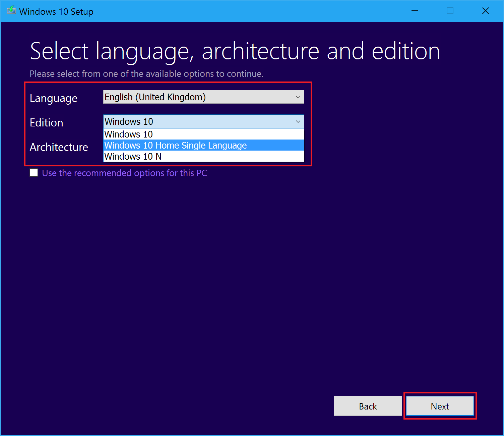Collapse the Edition dropdown via its arrow
The width and height of the screenshot is (504, 436).
pos(298,121)
